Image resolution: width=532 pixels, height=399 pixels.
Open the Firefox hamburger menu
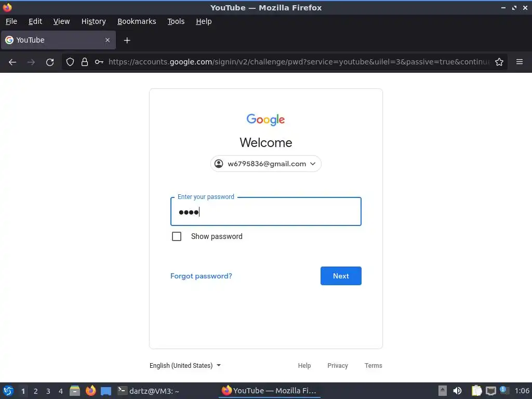[520, 62]
